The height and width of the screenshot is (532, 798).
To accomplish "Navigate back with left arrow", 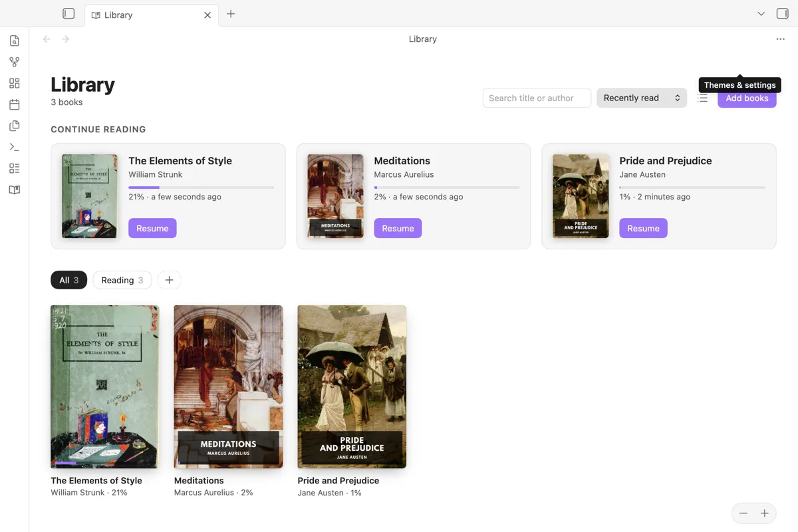I will click(x=47, y=39).
